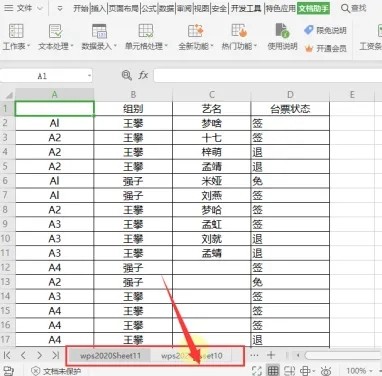
Task: Open the 热门功能 flame icon
Action: point(239,31)
